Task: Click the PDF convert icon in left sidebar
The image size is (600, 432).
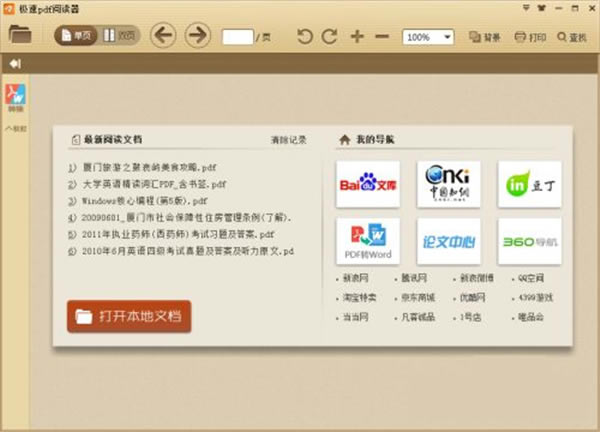Action: click(x=16, y=96)
